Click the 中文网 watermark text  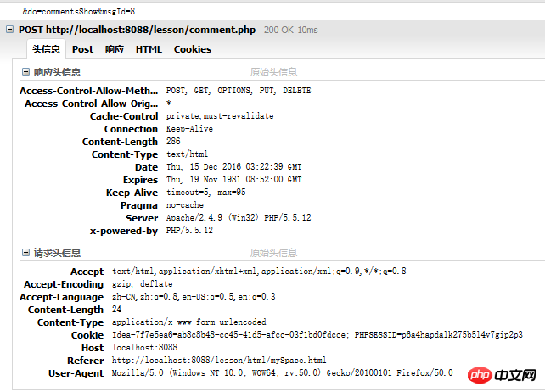514,374
